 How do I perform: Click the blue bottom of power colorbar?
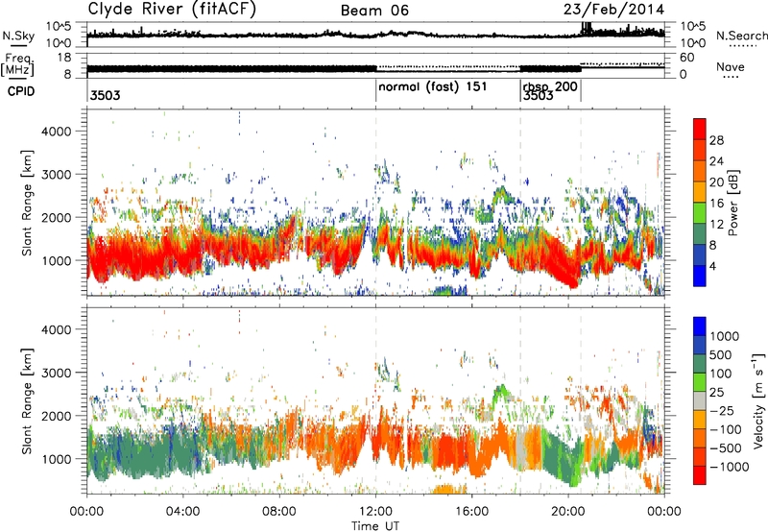700,276
